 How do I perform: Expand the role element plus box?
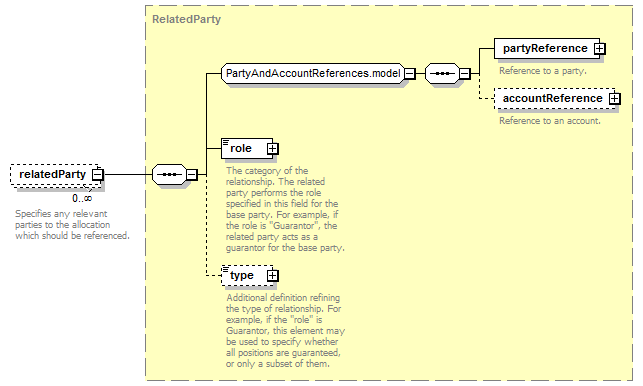tap(272, 148)
